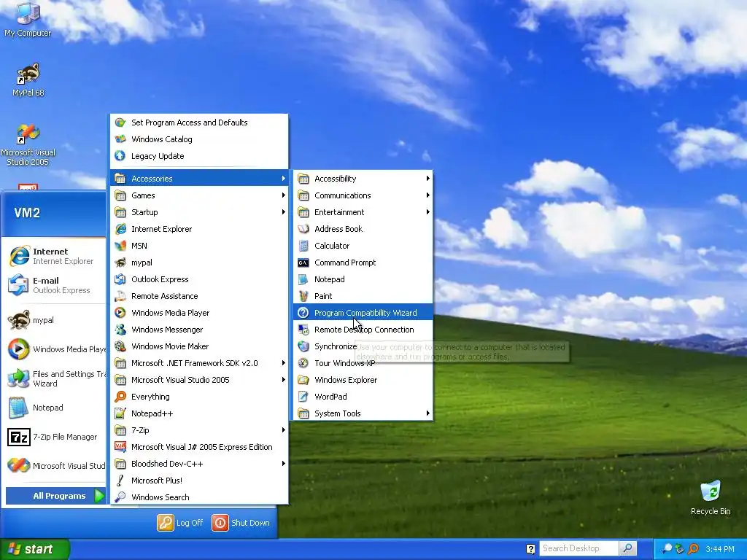Open Notepad from recent programs list
This screenshot has height=560, width=747.
(x=55, y=408)
